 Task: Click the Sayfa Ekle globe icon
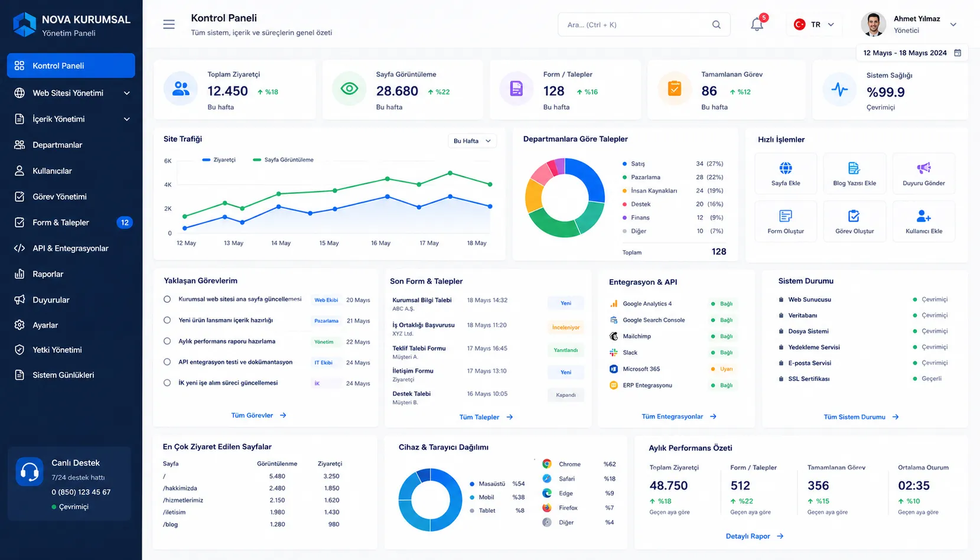786,168
